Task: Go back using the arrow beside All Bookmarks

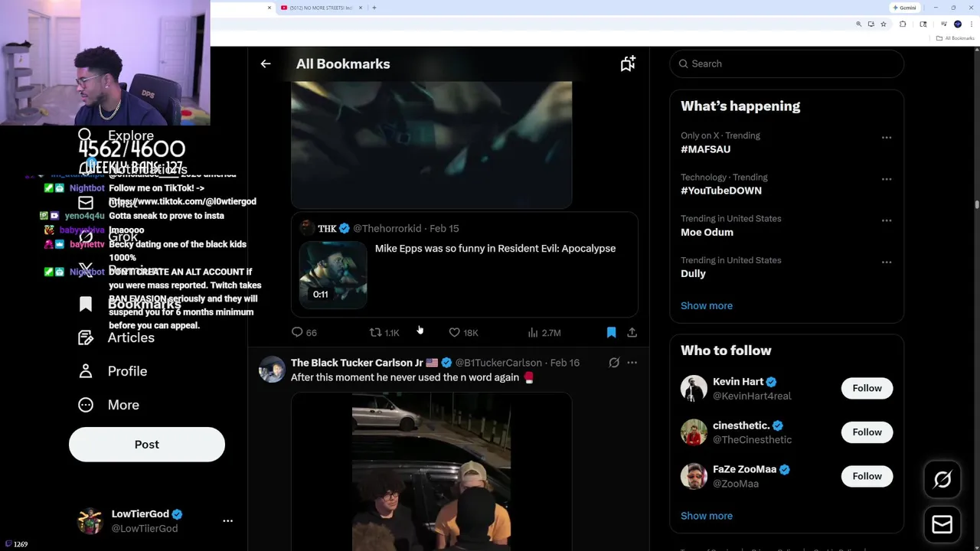Action: [266, 64]
